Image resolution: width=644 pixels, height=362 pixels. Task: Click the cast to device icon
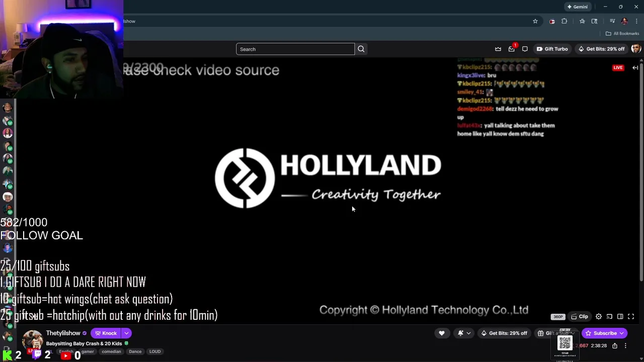(x=609, y=317)
